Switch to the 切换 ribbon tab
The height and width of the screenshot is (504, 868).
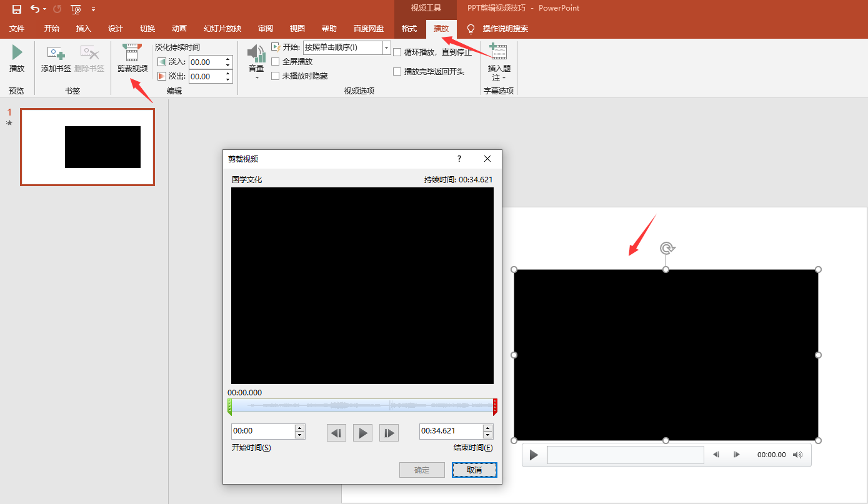[x=147, y=29]
